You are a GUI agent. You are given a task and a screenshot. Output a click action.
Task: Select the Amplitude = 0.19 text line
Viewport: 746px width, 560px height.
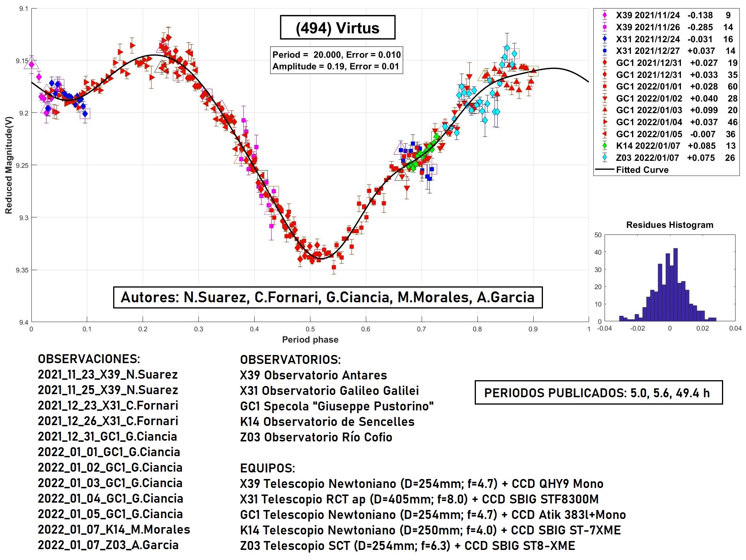pos(336,66)
